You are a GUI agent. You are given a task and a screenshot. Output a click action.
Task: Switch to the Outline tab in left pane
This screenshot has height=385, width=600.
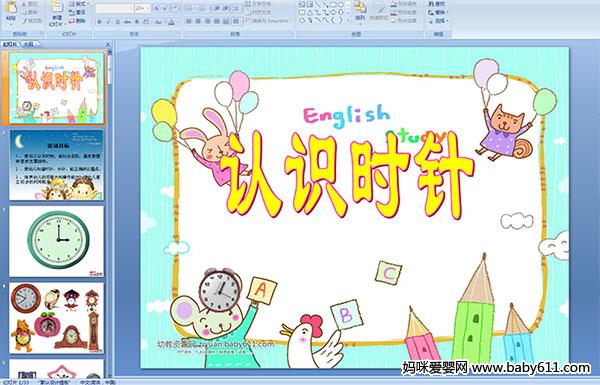pyautogui.click(x=28, y=44)
